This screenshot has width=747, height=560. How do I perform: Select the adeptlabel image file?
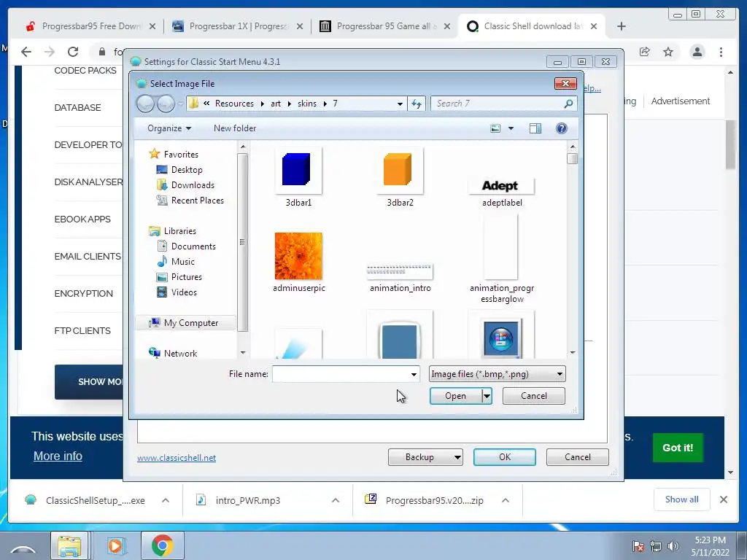502,186
